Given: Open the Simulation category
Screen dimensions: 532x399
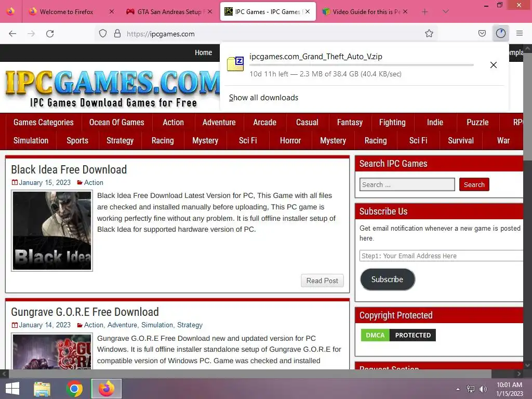Looking at the screenshot, I should 31,141.
